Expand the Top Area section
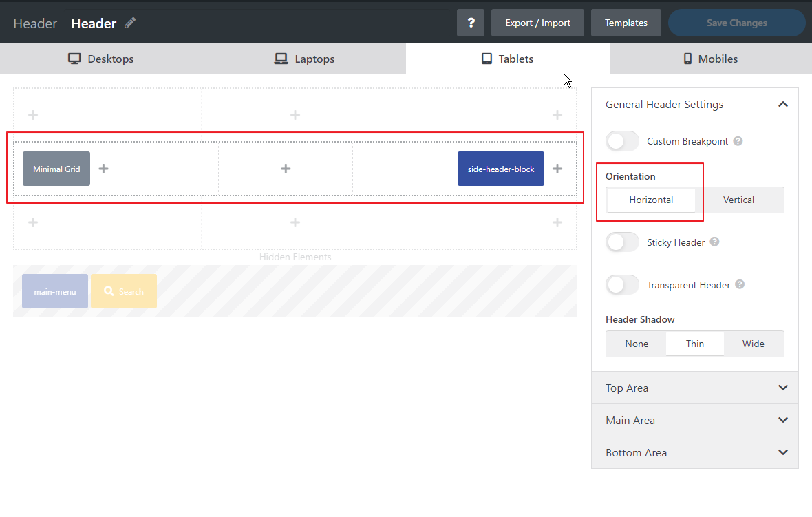 [x=695, y=388]
